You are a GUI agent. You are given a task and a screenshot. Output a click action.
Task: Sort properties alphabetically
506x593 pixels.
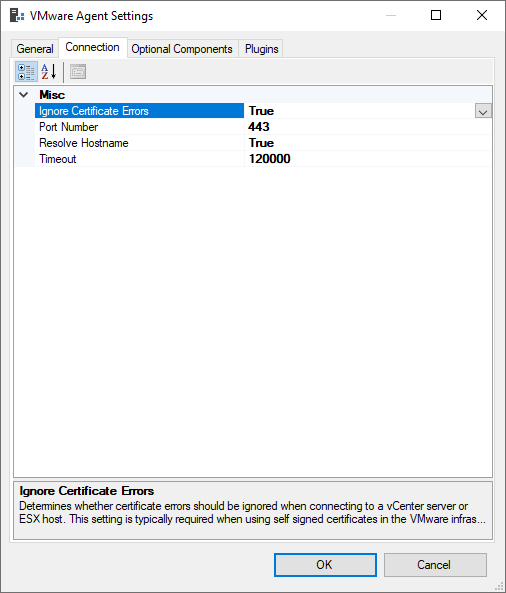[x=49, y=72]
